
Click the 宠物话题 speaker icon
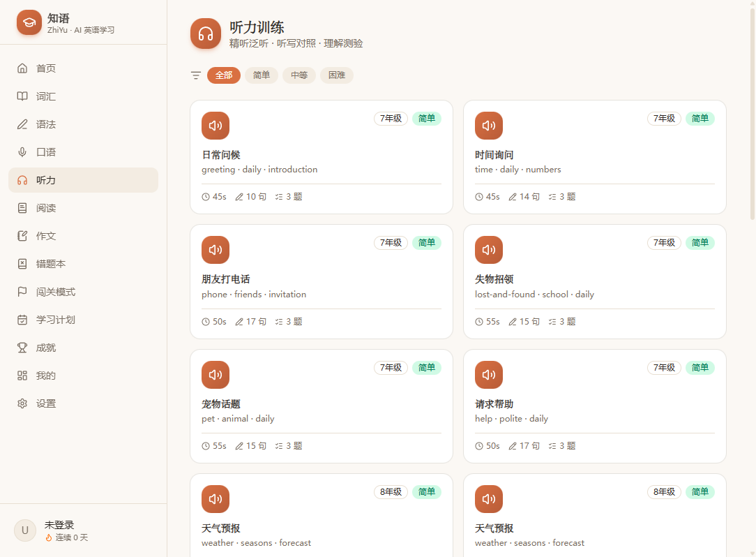216,375
